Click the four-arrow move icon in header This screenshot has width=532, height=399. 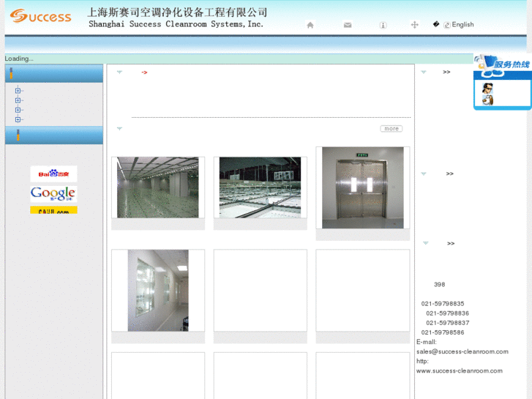coord(414,24)
